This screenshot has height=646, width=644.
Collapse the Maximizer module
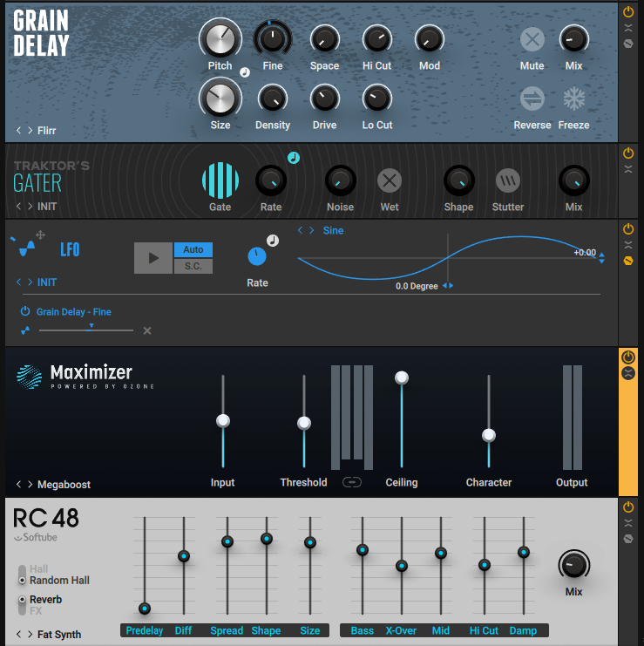point(628,374)
